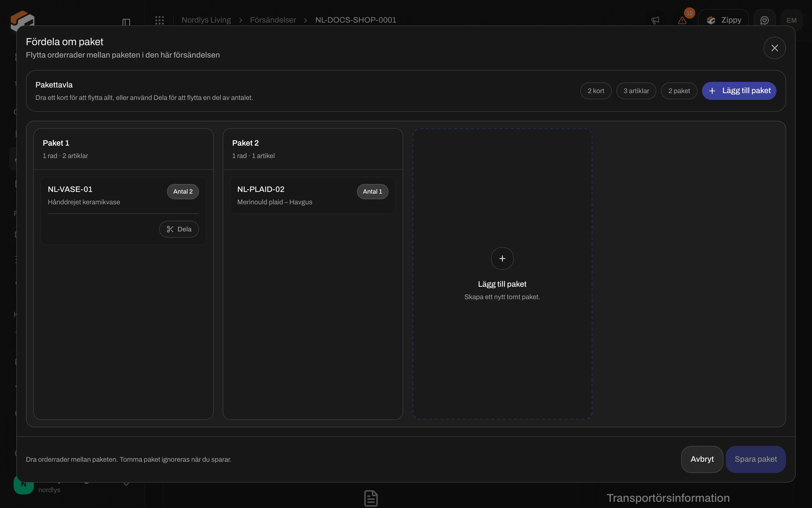Click the Pakettavla heading
The image size is (812, 508).
(x=54, y=85)
